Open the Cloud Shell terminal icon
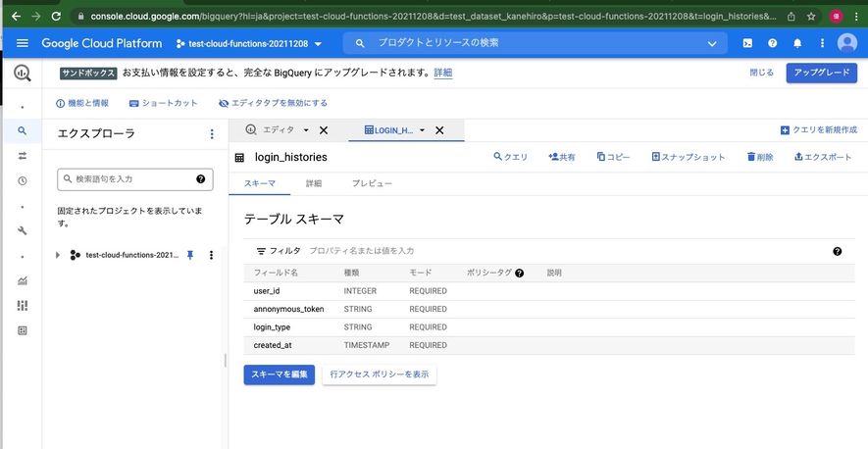The height and width of the screenshot is (449, 868). point(747,43)
